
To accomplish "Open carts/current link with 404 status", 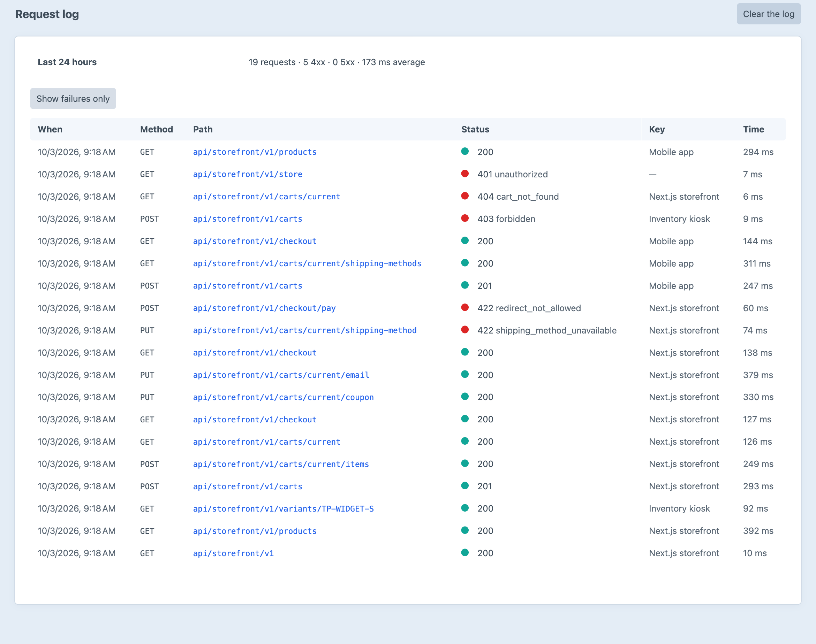I will tap(267, 197).
